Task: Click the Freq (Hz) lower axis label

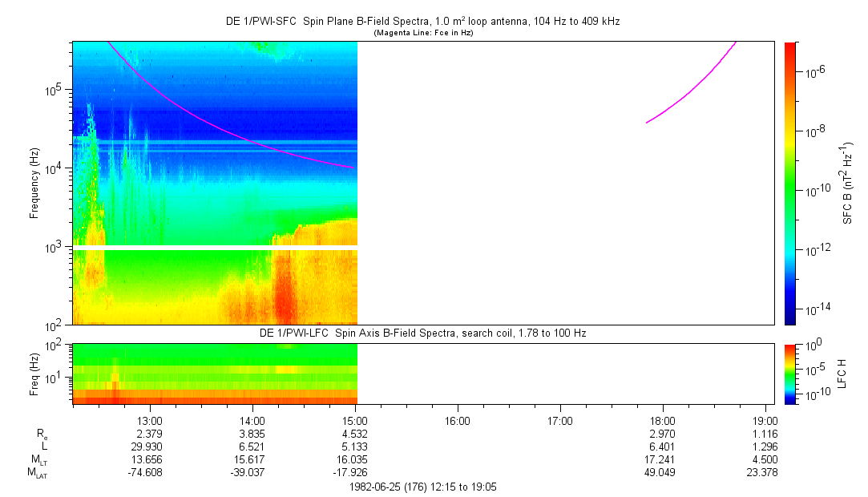Action: (34, 374)
